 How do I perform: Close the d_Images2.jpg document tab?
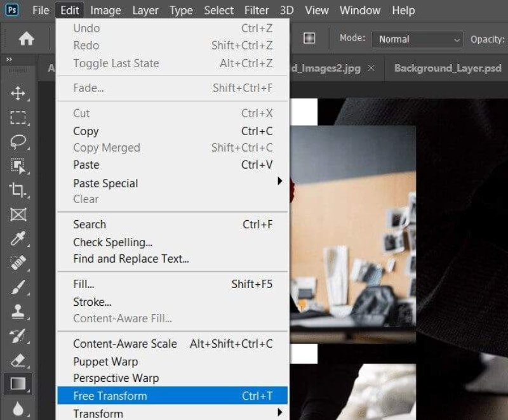pyautogui.click(x=371, y=68)
